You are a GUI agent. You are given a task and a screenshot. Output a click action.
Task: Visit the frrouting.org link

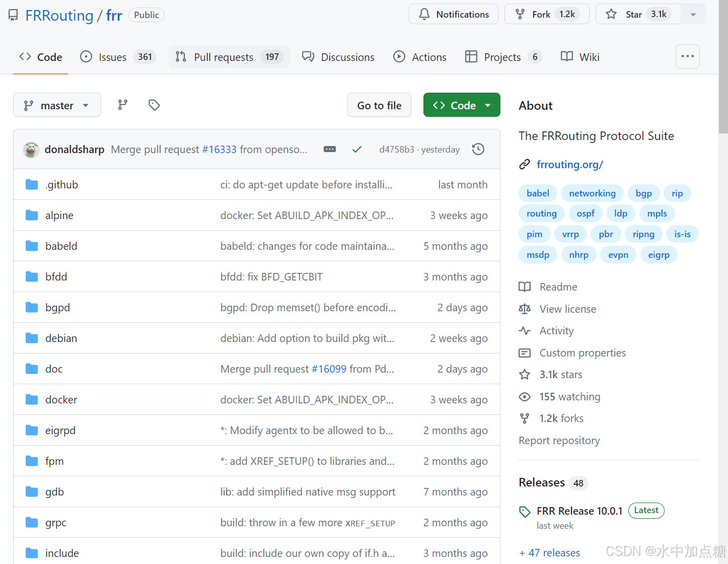coord(569,164)
